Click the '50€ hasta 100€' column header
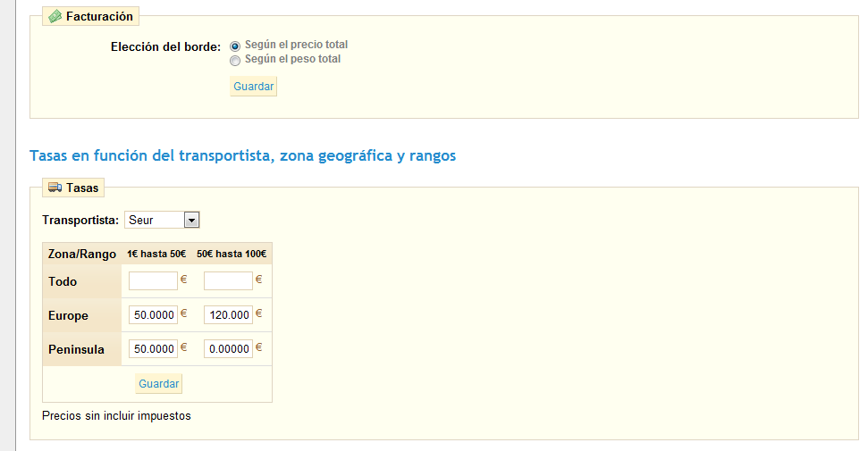 point(232,255)
